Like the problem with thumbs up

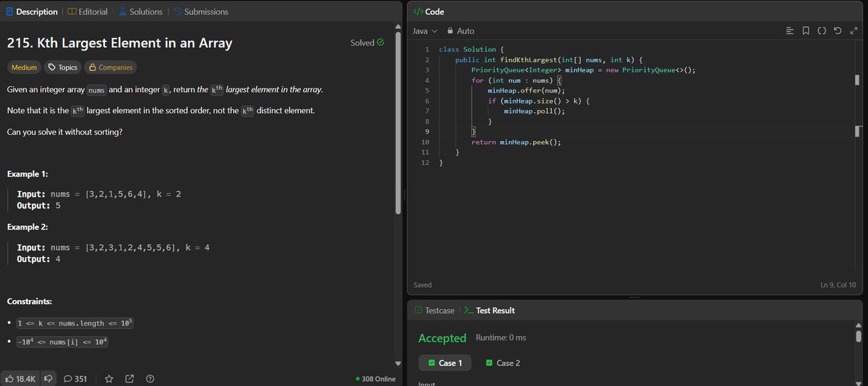(x=20, y=378)
